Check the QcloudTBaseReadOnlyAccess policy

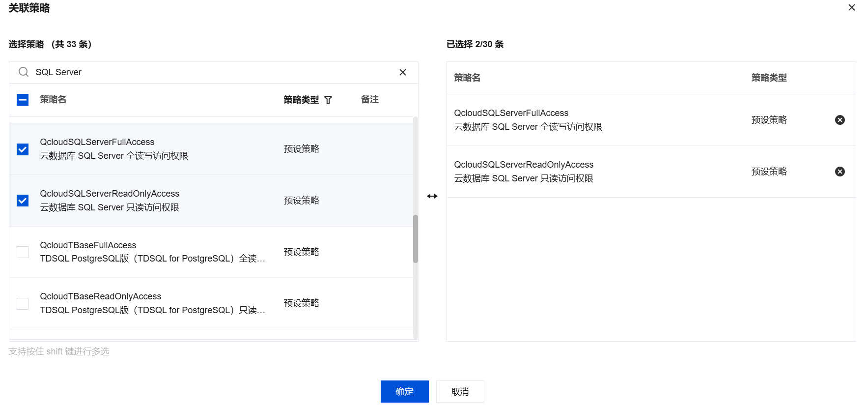click(x=23, y=303)
